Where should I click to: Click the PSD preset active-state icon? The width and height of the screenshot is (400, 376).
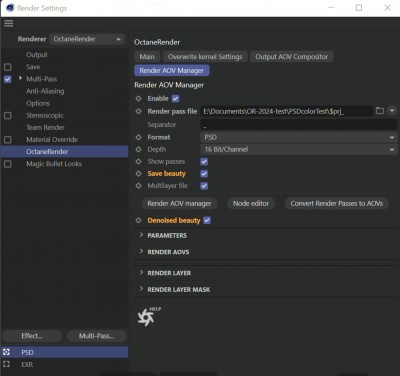pos(6,352)
